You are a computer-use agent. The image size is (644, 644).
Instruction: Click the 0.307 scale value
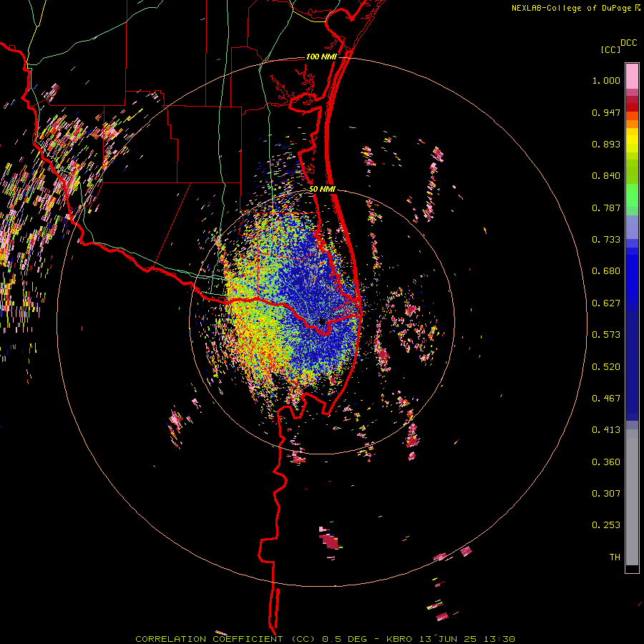point(606,494)
